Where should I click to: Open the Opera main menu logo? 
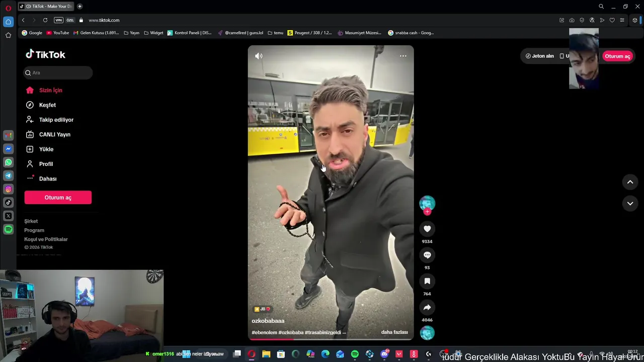tap(8, 8)
